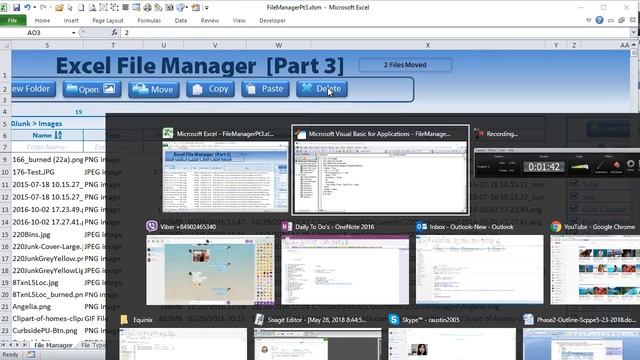This screenshot has width=640, height=360.
Task: Click the Open button on sheet
Action: pyautogui.click(x=92, y=89)
